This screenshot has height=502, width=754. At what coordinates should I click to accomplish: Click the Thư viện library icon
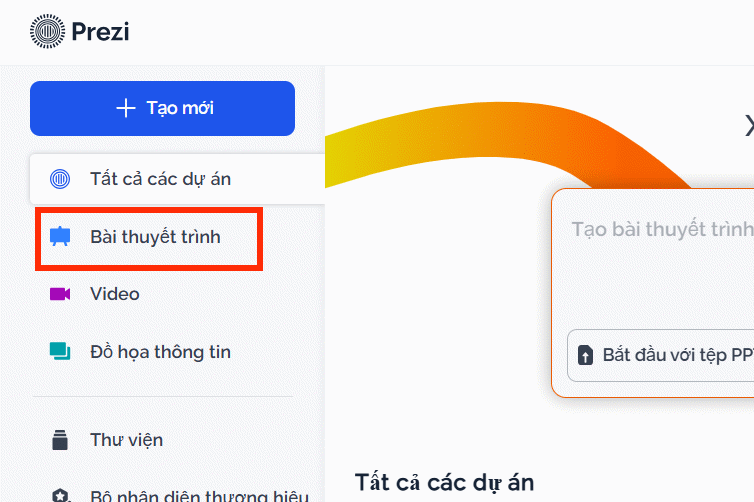click(60, 440)
